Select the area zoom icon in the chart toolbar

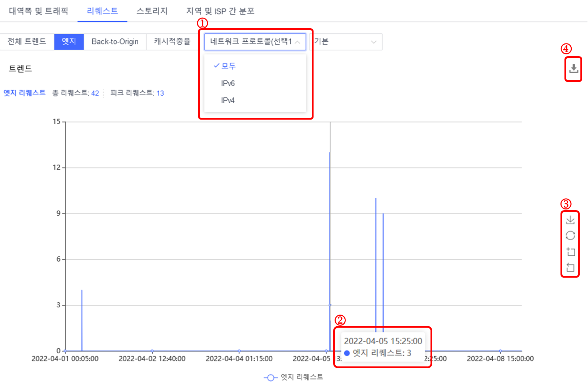click(x=571, y=252)
